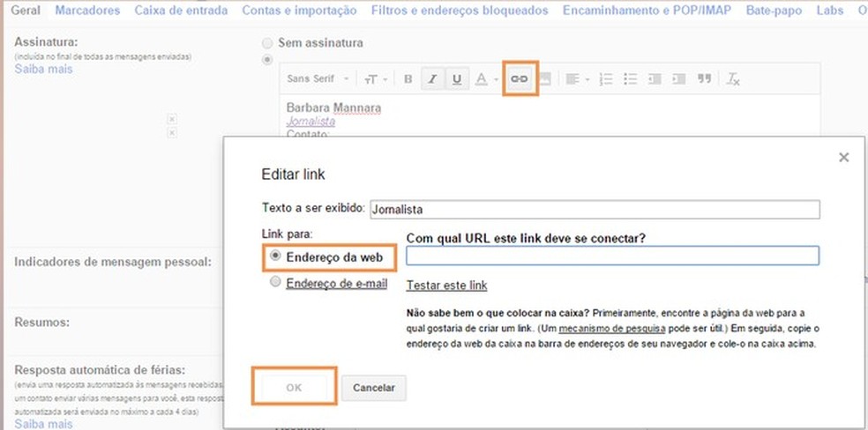
Task: Click Cancelar in Editar link dialog
Action: [x=374, y=388]
